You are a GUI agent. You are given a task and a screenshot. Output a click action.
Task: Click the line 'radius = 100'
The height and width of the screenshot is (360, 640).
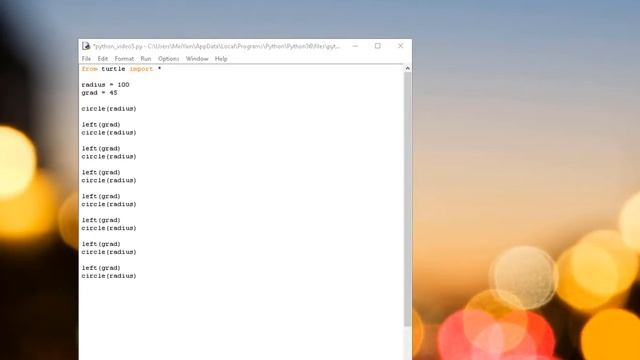click(105, 85)
